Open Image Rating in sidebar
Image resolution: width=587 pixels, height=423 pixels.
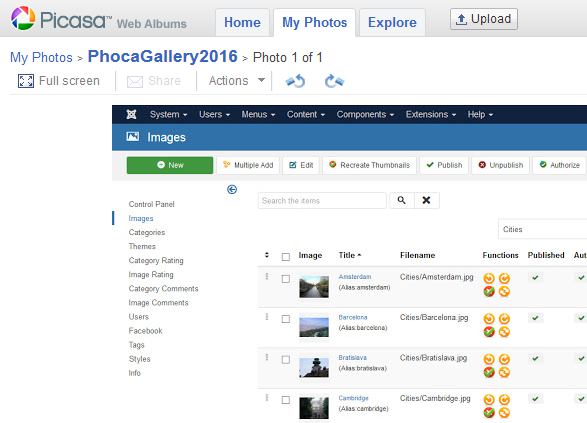(151, 275)
